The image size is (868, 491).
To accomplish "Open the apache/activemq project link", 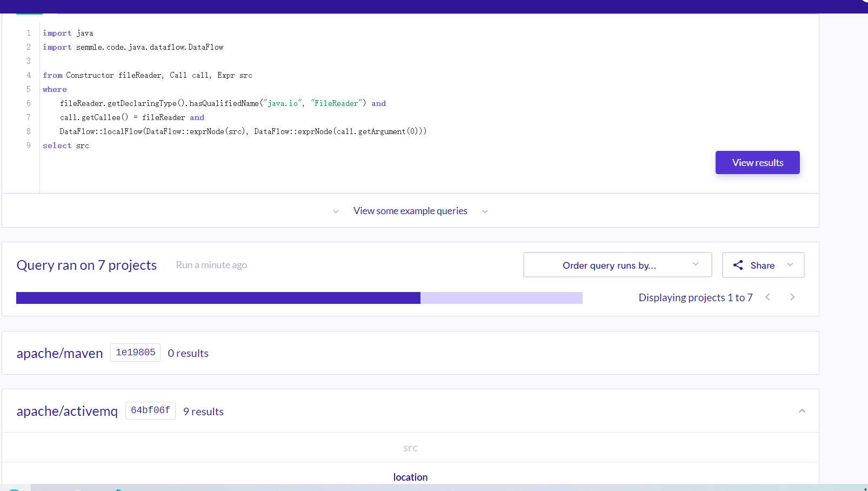I will click(x=67, y=411).
